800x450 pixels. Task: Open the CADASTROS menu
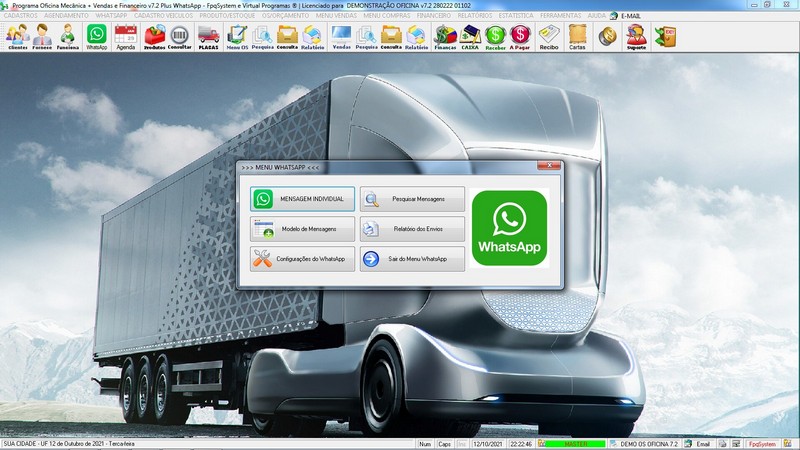pyautogui.click(x=20, y=16)
